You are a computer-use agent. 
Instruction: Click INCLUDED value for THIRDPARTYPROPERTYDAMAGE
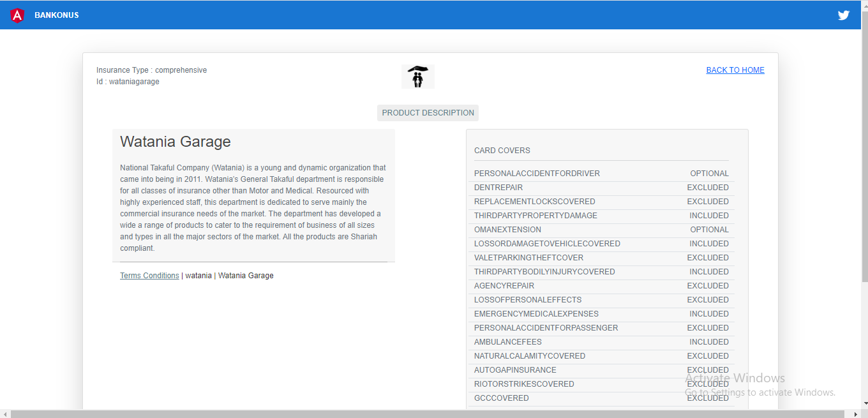point(709,216)
